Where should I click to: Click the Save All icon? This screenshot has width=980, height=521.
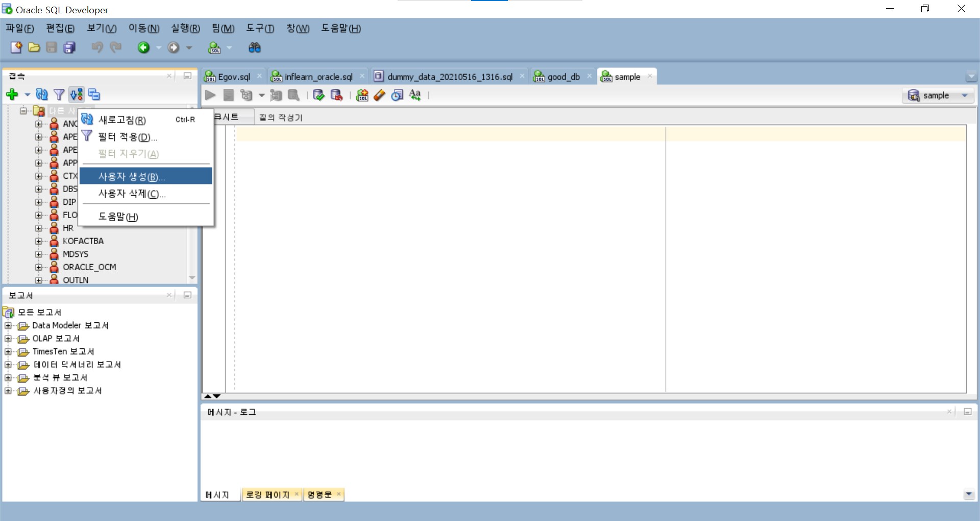pos(69,48)
